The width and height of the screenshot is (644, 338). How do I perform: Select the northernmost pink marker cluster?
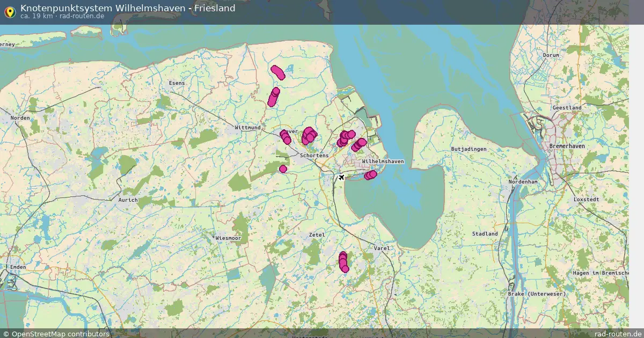point(278,72)
